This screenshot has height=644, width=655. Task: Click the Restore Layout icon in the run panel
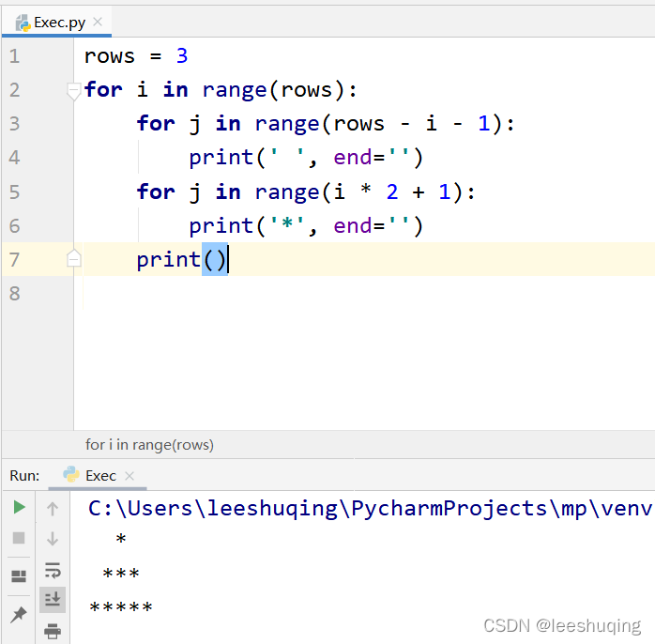coord(19,576)
